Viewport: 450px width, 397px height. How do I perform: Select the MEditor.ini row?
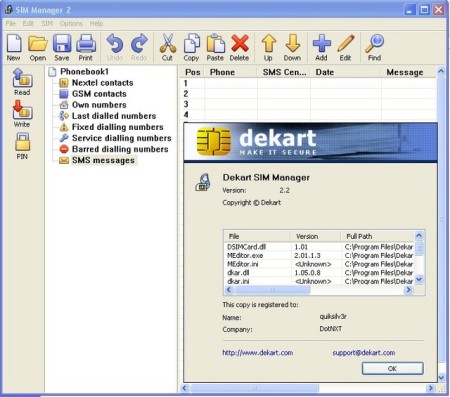(319, 264)
